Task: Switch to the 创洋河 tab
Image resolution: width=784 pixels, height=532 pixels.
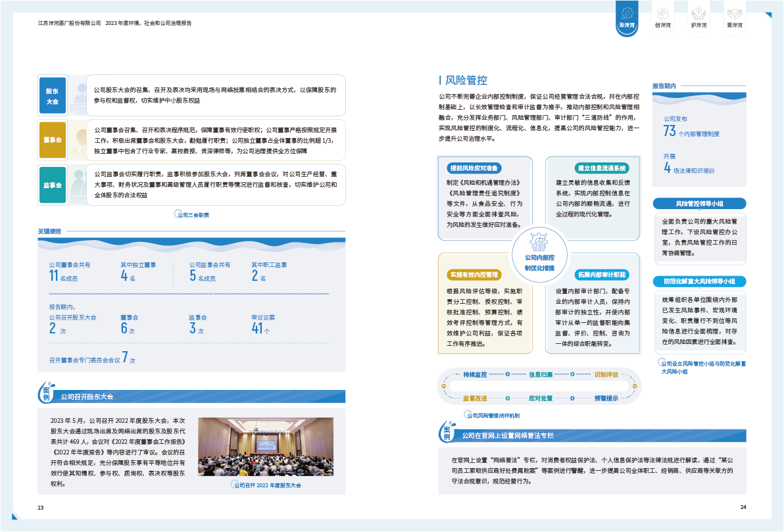Action: pyautogui.click(x=662, y=17)
